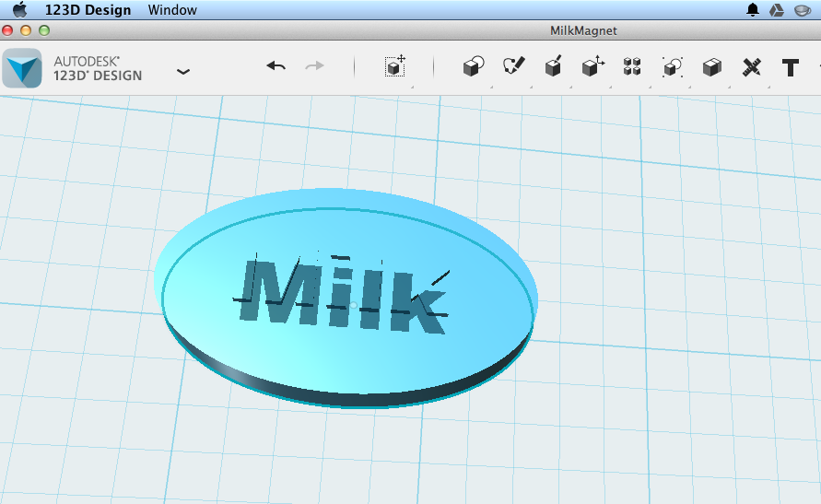
Task: Select the Text tool
Action: (x=790, y=67)
